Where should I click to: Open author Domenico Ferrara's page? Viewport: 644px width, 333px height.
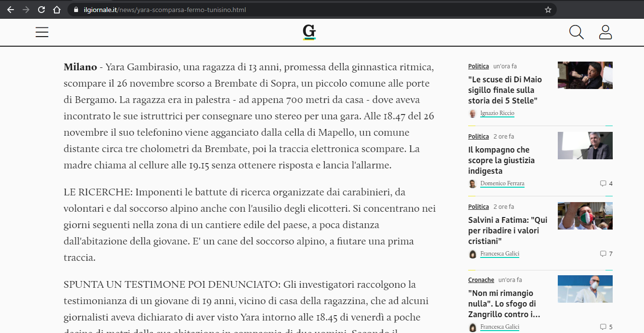pos(502,184)
